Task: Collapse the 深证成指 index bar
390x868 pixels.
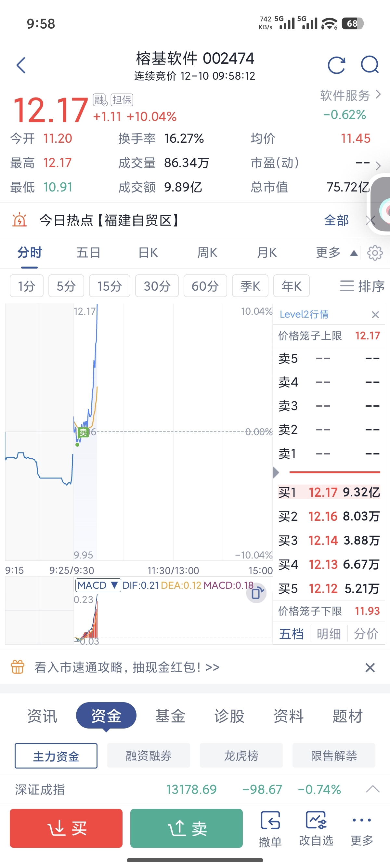Action: (372, 789)
